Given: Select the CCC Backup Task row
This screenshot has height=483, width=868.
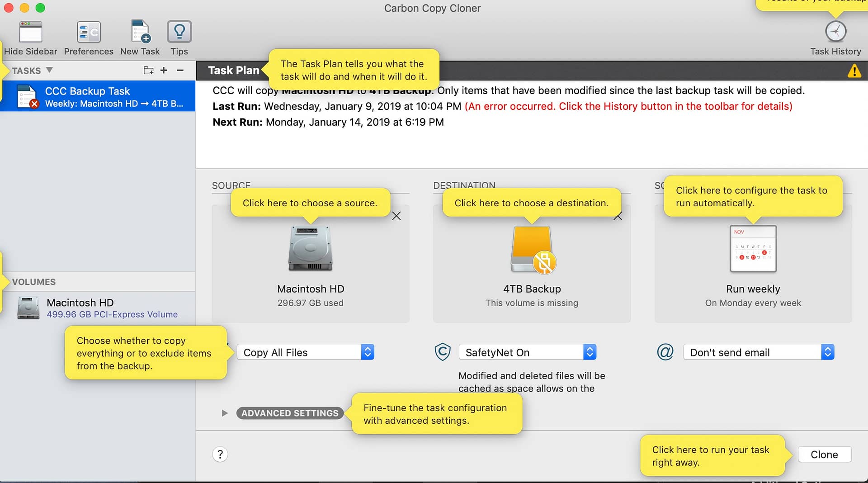Looking at the screenshot, I should click(x=98, y=96).
